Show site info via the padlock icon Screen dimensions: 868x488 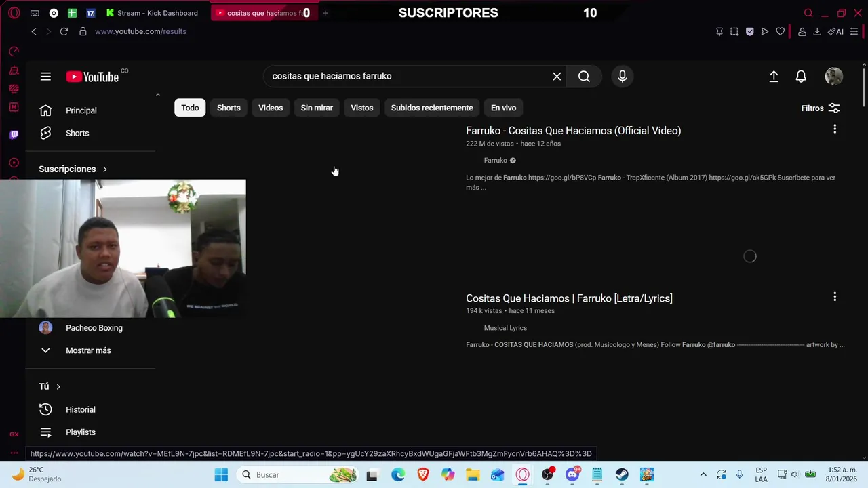83,31
